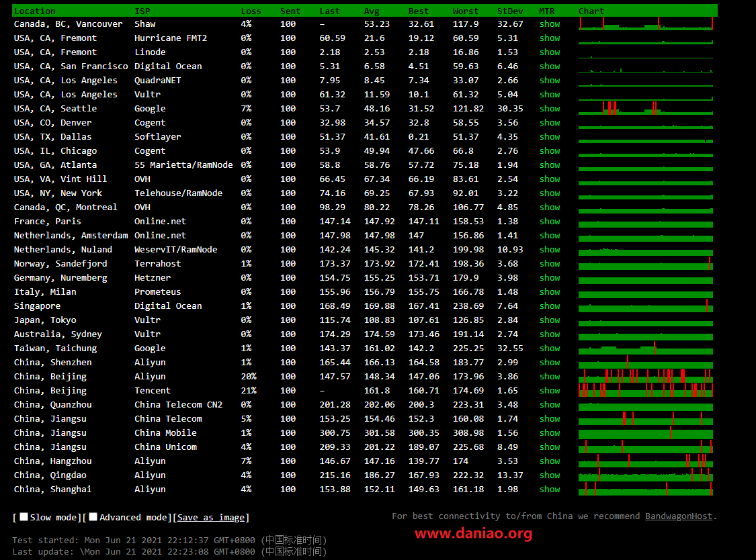Image resolution: width=756 pixels, height=560 pixels.
Task: Show MTR for Jiangsu China Unicom row
Action: pos(550,447)
